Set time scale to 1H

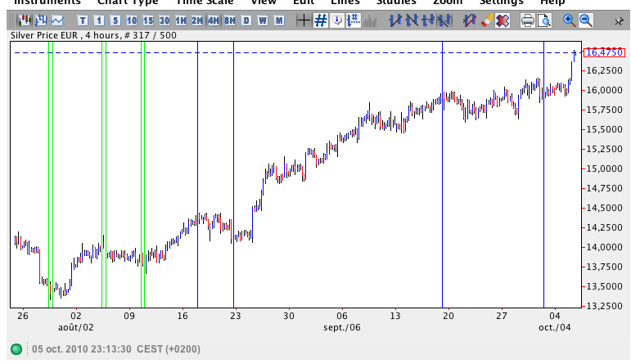point(181,20)
